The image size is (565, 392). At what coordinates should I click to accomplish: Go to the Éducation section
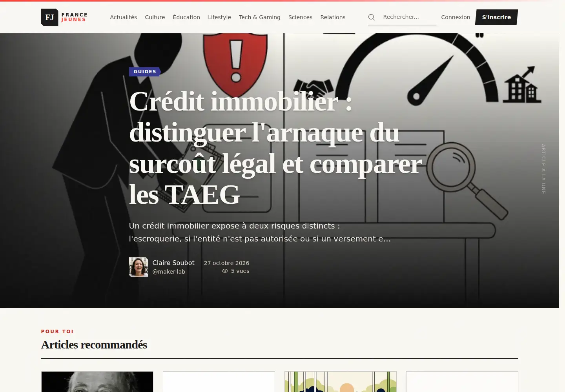pos(186,17)
